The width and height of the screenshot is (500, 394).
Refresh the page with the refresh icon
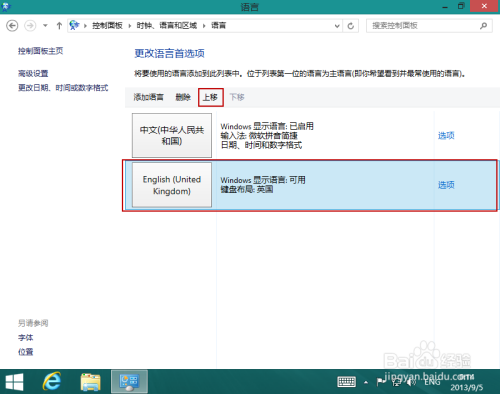351,26
